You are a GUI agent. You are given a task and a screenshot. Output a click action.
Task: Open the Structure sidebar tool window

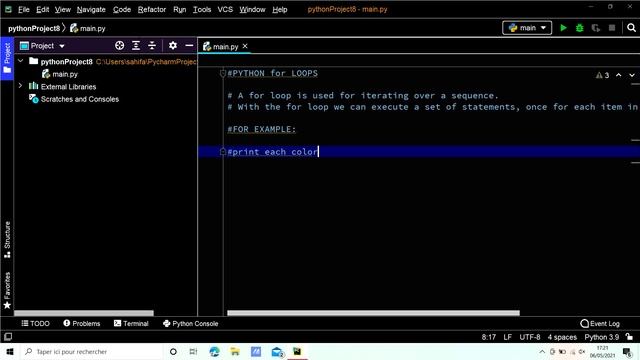(x=7, y=239)
